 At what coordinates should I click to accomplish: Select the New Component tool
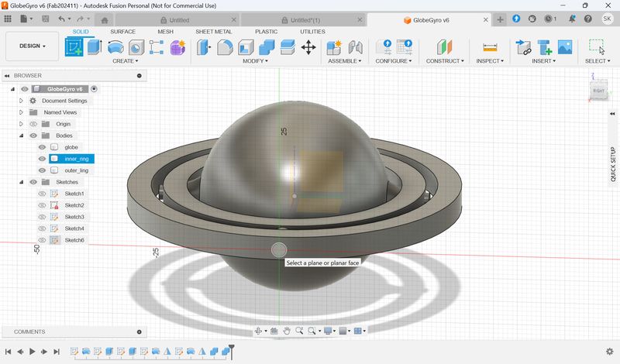(334, 47)
